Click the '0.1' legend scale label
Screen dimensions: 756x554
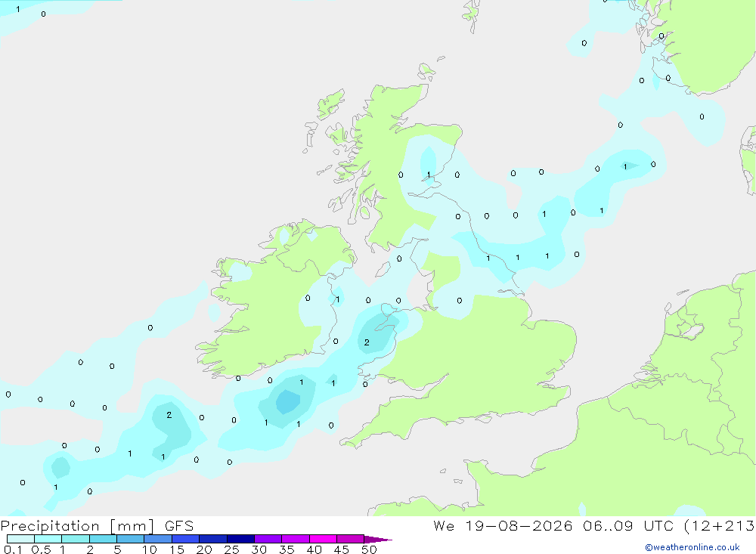[13, 549]
